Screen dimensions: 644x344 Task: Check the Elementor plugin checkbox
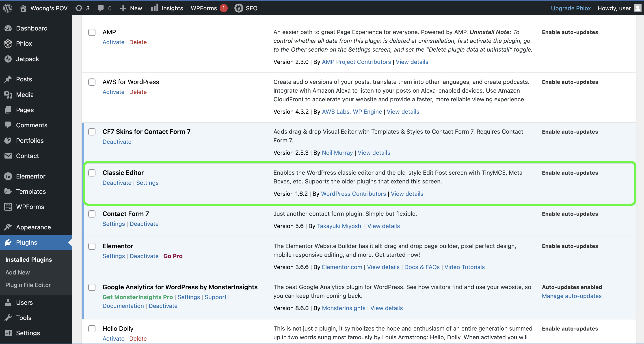tap(92, 246)
